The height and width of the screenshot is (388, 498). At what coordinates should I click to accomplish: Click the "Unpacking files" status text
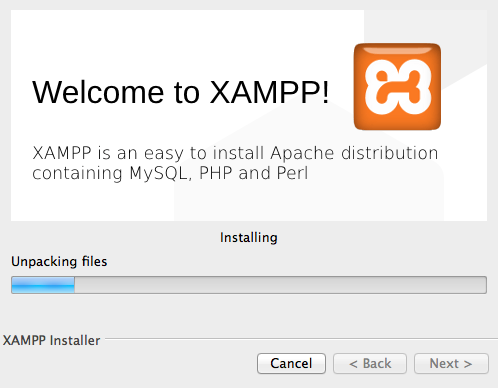[59, 262]
